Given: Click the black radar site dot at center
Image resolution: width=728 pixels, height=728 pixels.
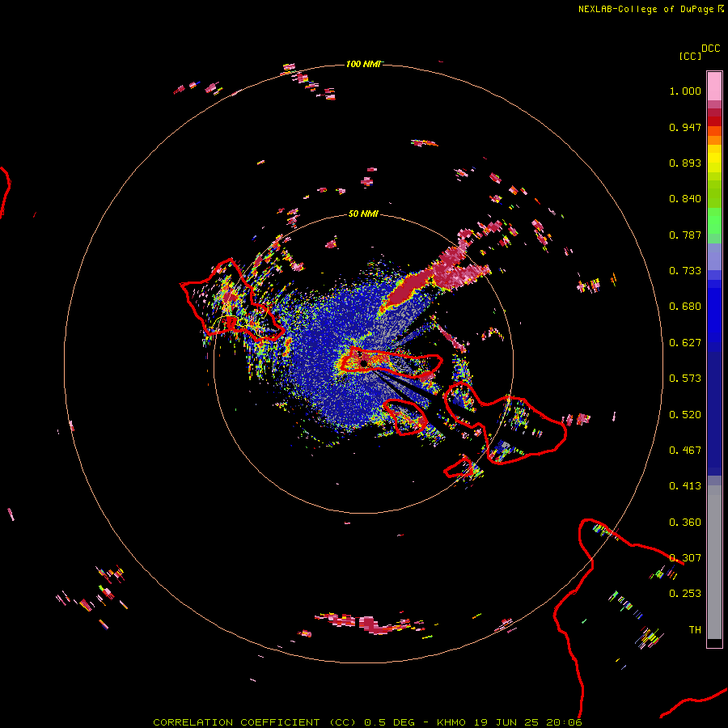Looking at the screenshot, I should point(364,363).
